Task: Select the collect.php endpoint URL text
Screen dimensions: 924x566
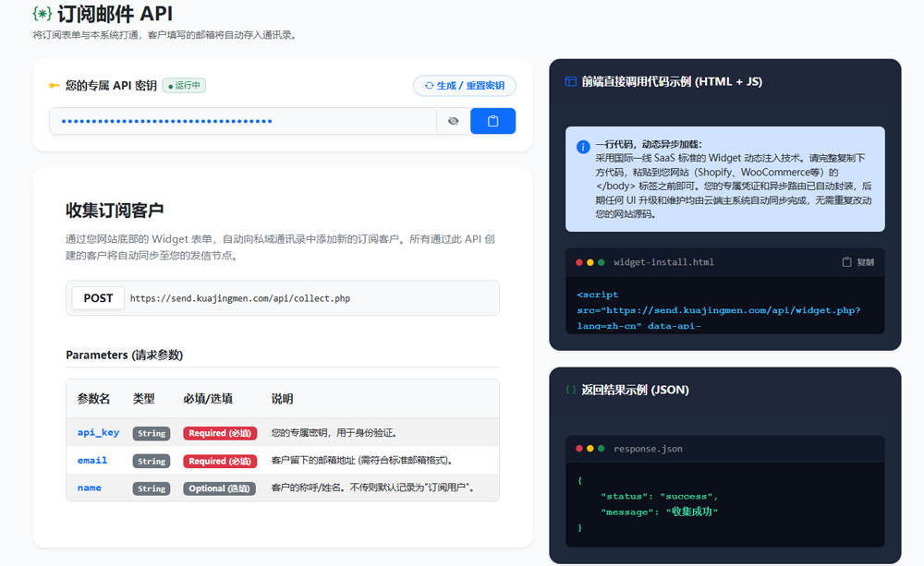Action: pyautogui.click(x=240, y=298)
